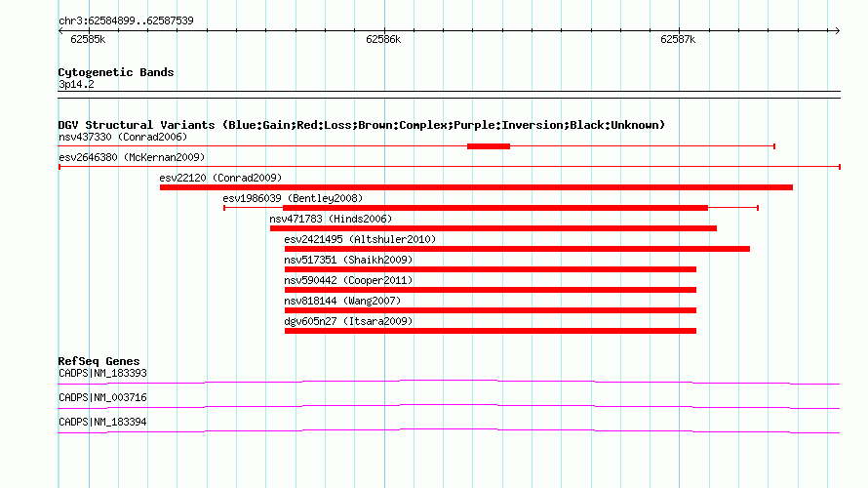Image resolution: width=868 pixels, height=488 pixels.
Task: Select the DGV Structural Variants track title
Action: point(362,125)
